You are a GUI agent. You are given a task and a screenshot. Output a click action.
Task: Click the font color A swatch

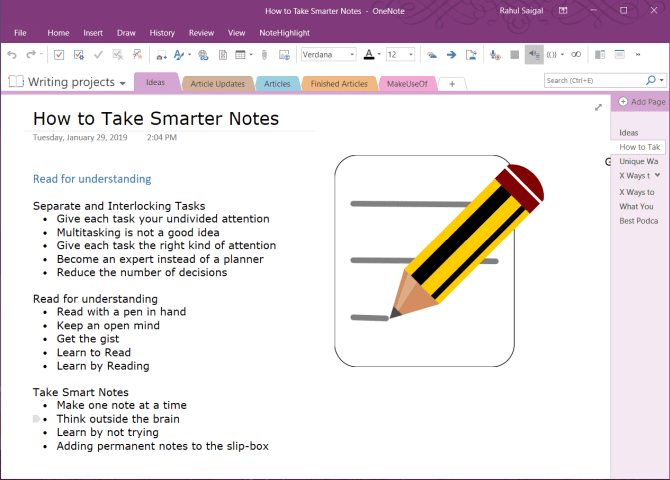point(369,54)
